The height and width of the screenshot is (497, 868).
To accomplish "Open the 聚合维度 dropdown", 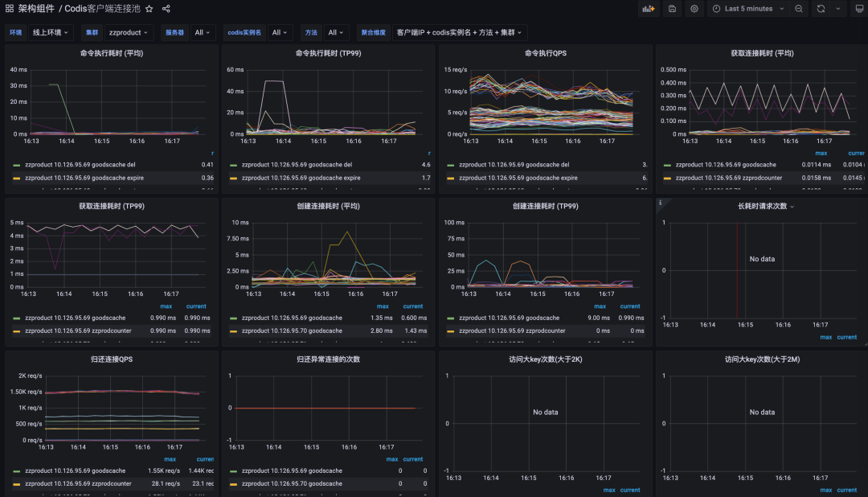I will tap(459, 33).
